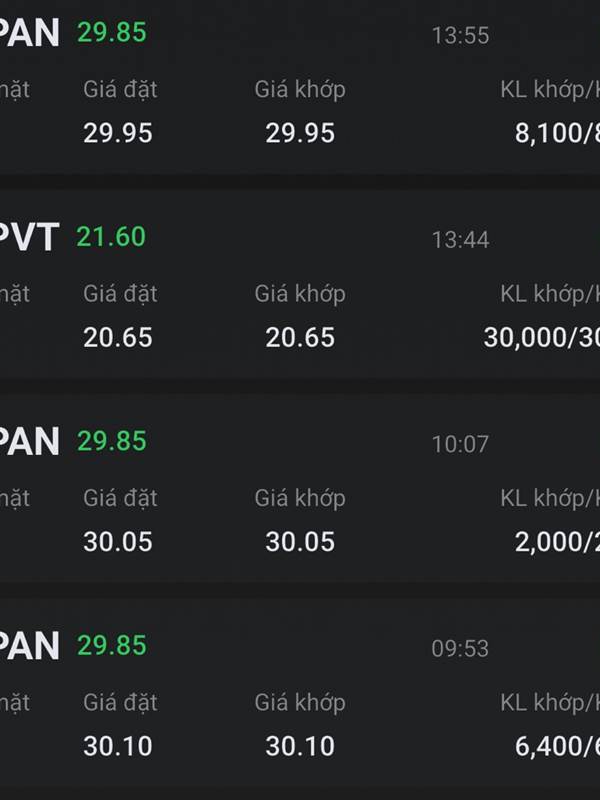Click matched volume 6,400
The height and width of the screenshot is (800, 600).
tap(550, 746)
